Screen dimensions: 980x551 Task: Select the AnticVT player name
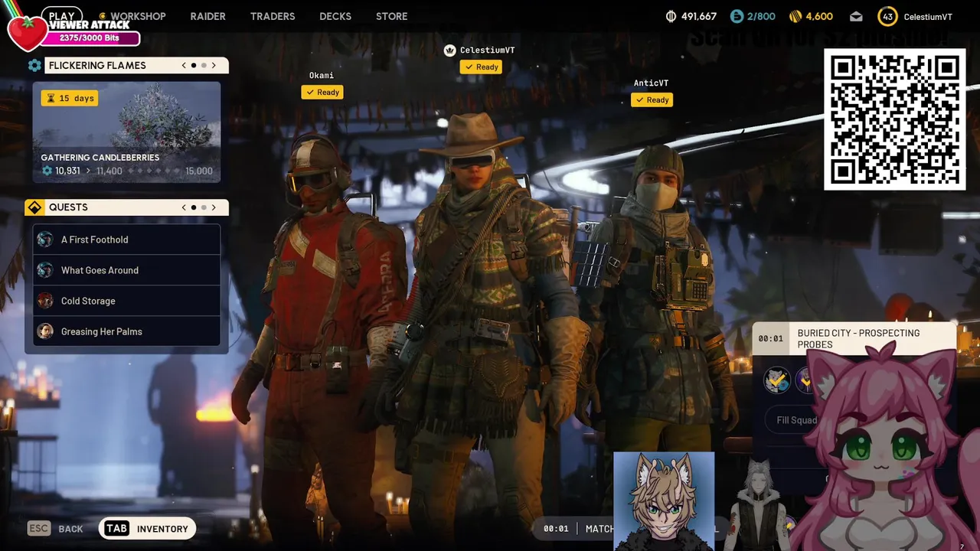click(651, 83)
